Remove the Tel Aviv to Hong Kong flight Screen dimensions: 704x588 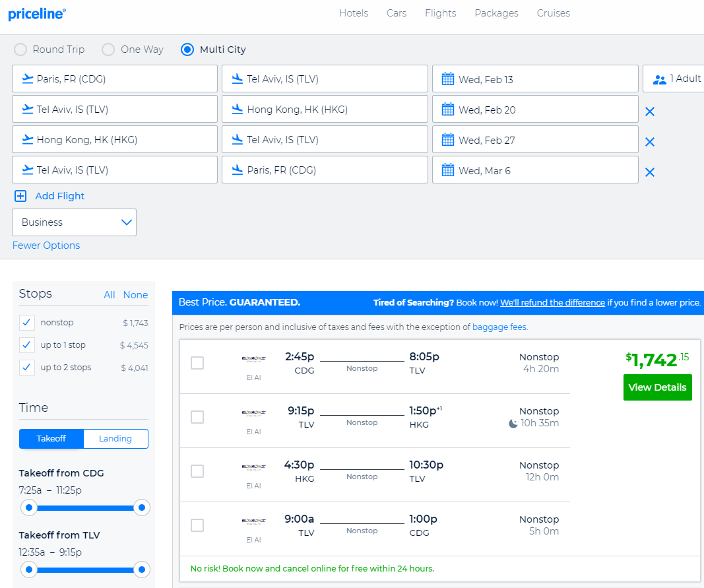pos(649,112)
